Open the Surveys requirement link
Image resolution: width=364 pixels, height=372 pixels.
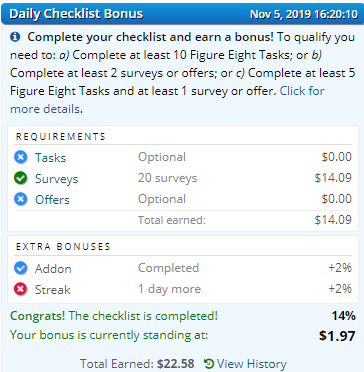coord(57,179)
